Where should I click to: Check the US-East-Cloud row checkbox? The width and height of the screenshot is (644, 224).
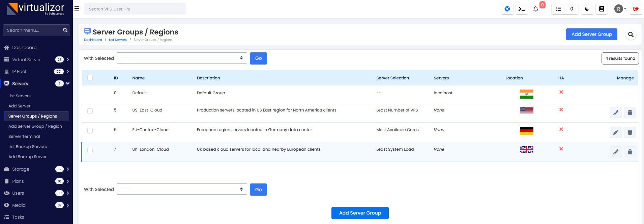tap(90, 111)
